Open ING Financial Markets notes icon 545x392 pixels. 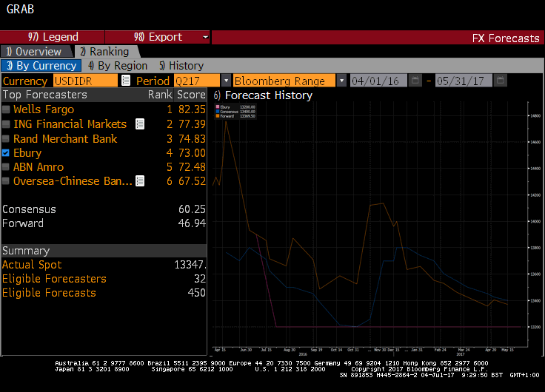[x=140, y=124]
